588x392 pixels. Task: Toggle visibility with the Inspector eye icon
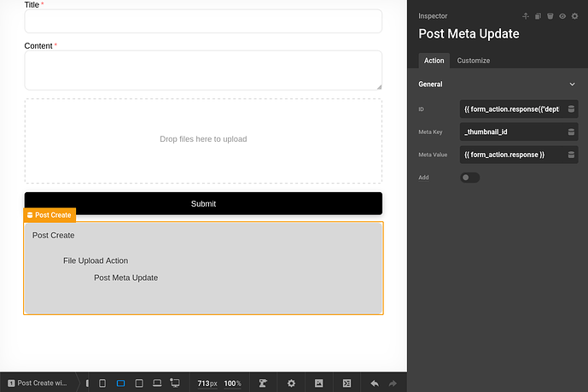562,16
